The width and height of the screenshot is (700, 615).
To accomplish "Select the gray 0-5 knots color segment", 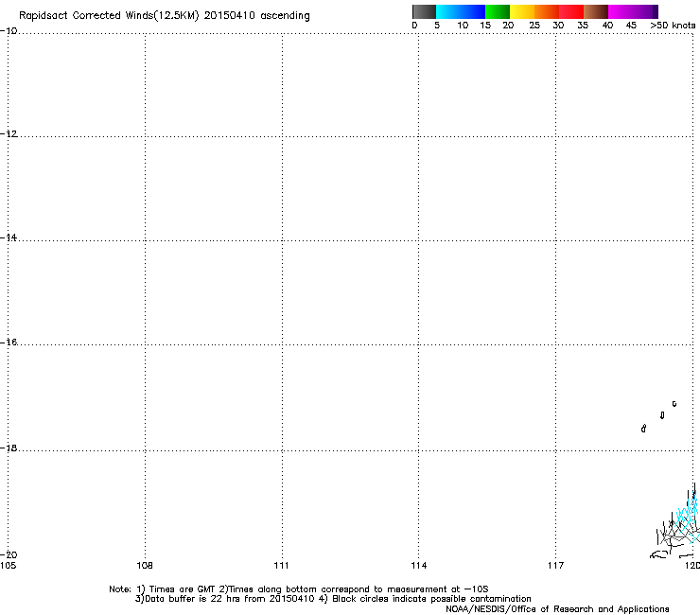I will click(x=424, y=11).
